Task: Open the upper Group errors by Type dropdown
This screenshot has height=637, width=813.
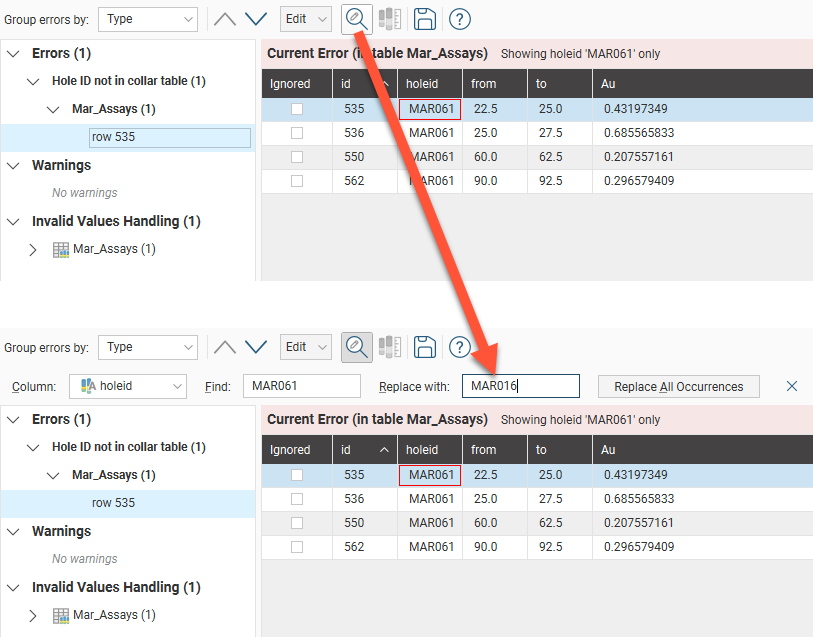Action: point(148,19)
